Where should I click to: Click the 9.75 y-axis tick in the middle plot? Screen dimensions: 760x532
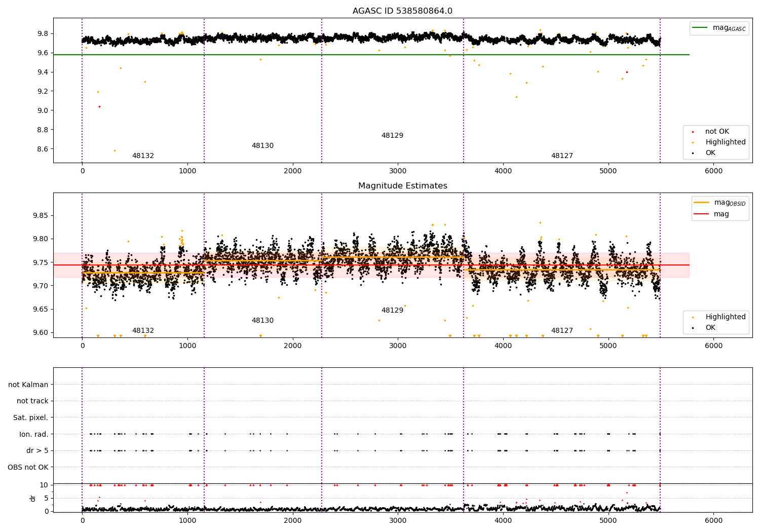tap(41, 262)
